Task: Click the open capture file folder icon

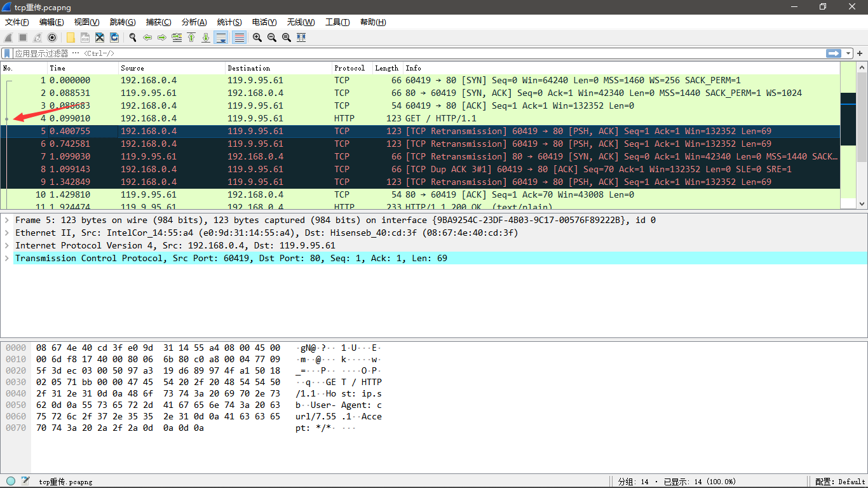Action: (x=71, y=37)
